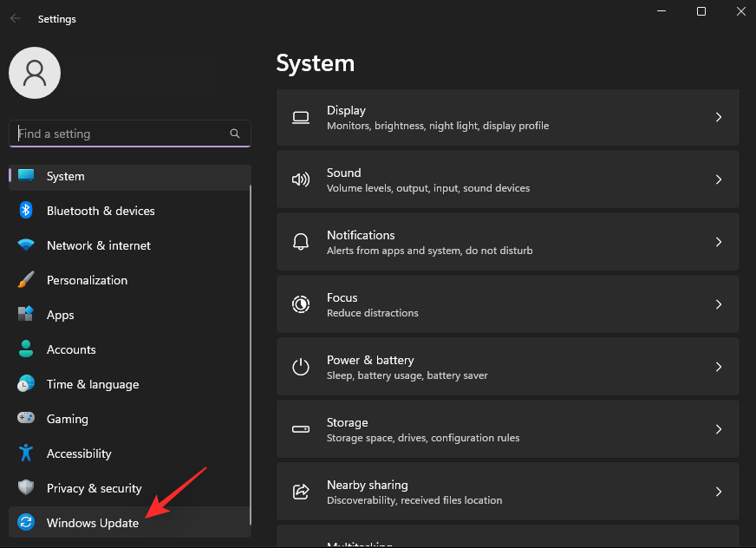The height and width of the screenshot is (548, 756).
Task: Open Network & internet settings via its globe icon
Action: click(24, 245)
